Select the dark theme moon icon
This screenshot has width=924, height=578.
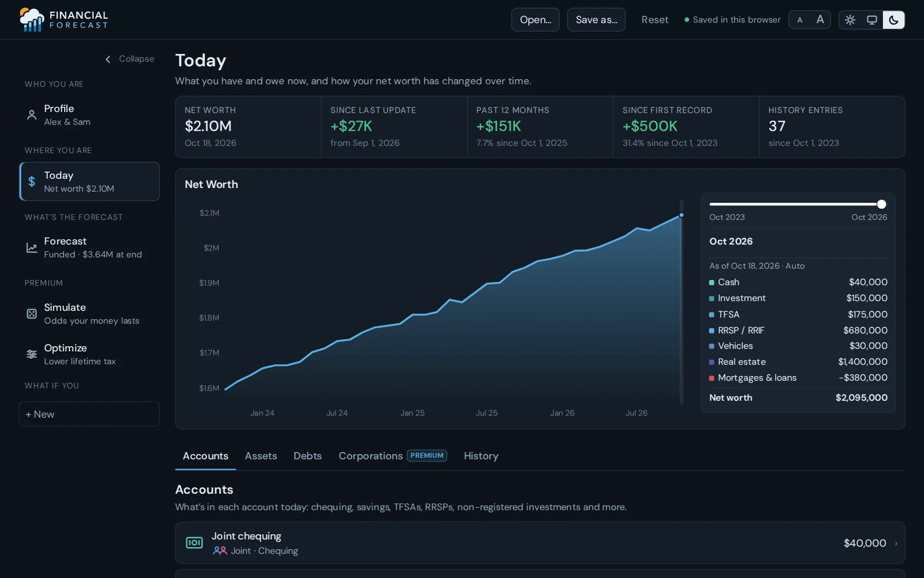(894, 20)
